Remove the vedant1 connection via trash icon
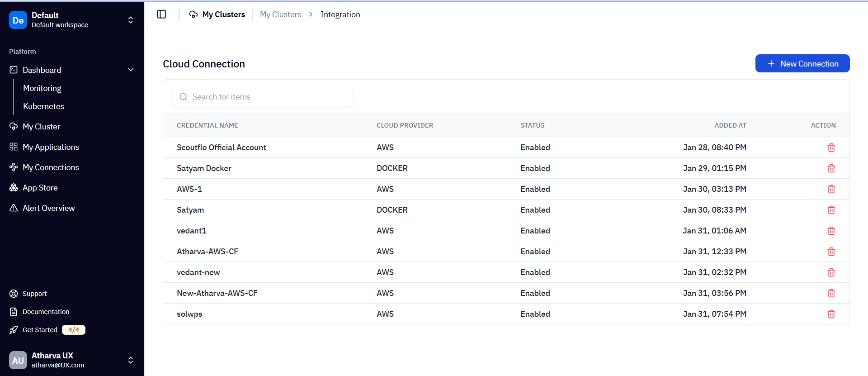 pos(831,231)
